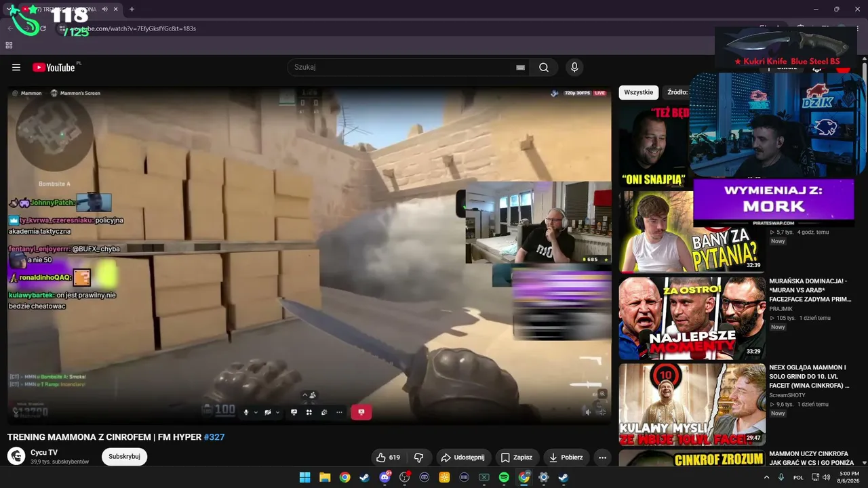Switch the POL keyboard language indicator

click(798, 477)
